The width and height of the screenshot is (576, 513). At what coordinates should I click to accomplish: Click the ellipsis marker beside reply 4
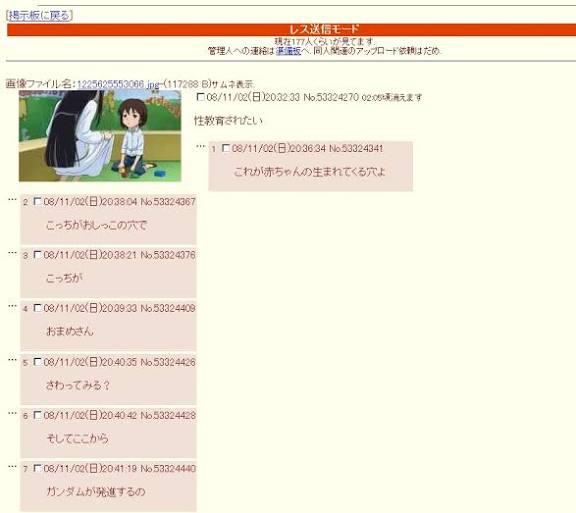pyautogui.click(x=12, y=306)
